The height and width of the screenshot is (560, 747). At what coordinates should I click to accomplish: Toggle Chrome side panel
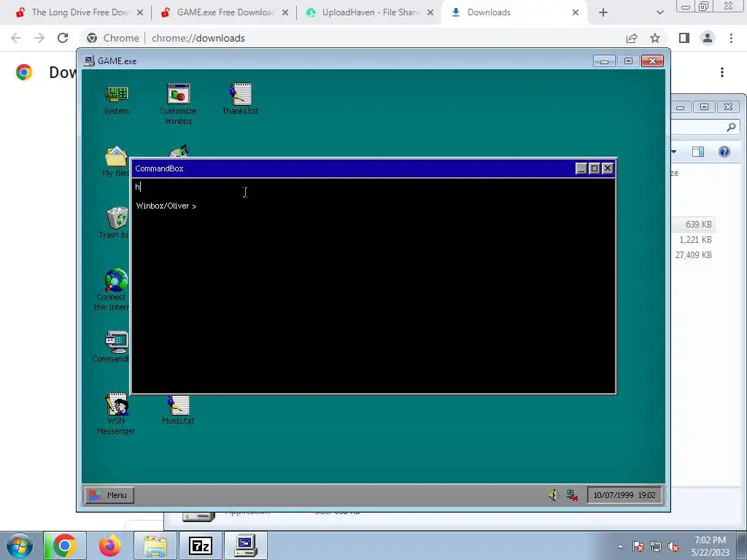684,38
